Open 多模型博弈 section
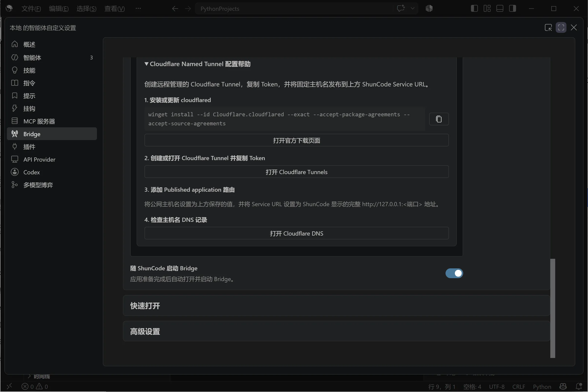 tap(52, 185)
